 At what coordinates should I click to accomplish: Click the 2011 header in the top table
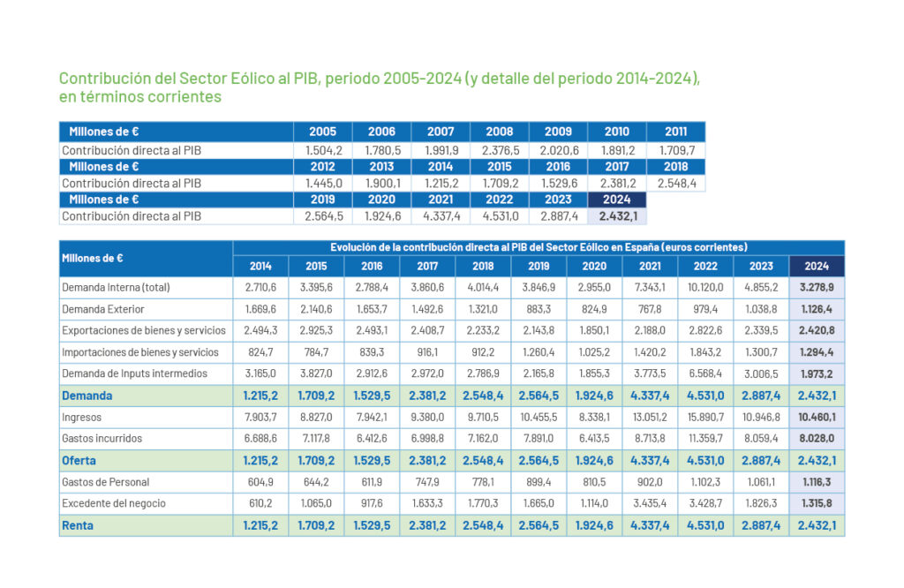675,132
